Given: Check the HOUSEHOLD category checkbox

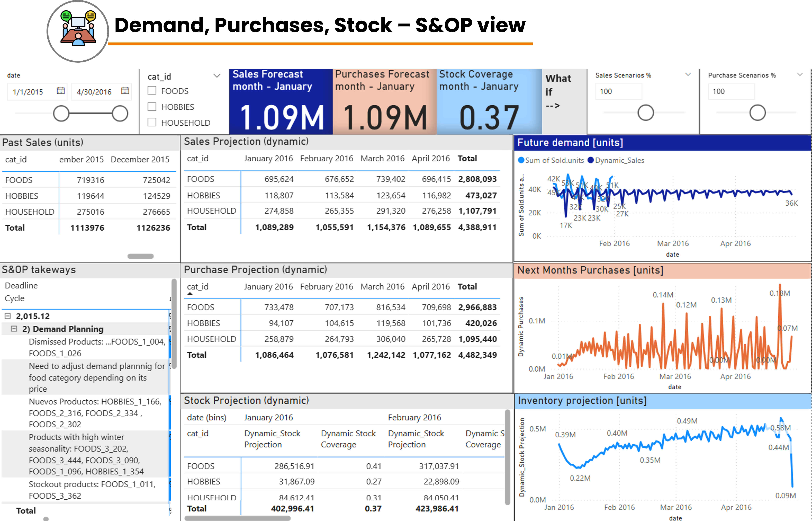Looking at the screenshot, I should coord(152,122).
